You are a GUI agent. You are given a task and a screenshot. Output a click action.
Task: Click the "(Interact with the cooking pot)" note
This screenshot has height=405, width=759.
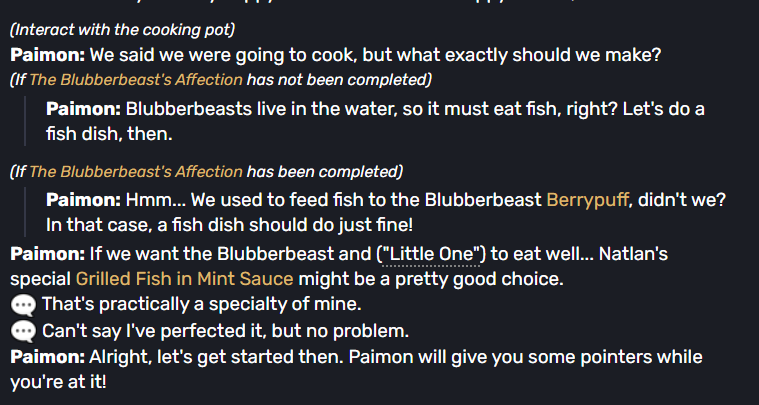[x=122, y=30]
